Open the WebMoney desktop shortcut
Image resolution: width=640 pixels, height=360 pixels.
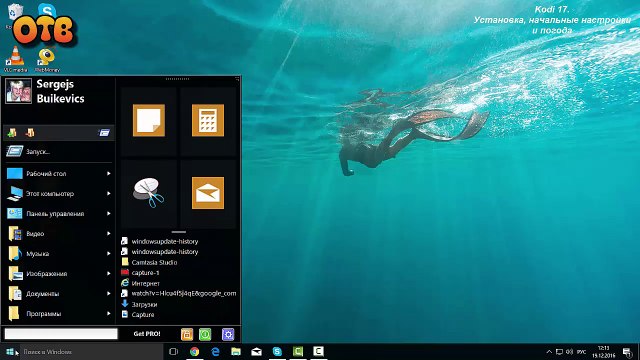point(47,60)
